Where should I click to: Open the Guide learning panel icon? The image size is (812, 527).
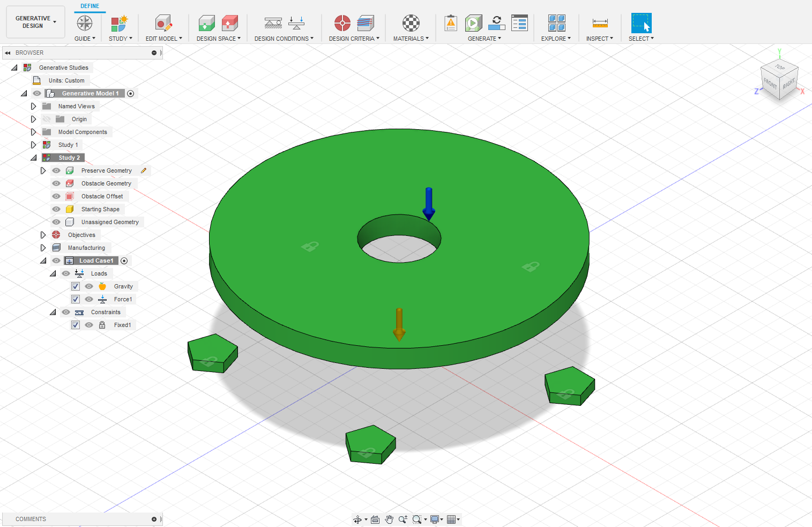click(85, 23)
